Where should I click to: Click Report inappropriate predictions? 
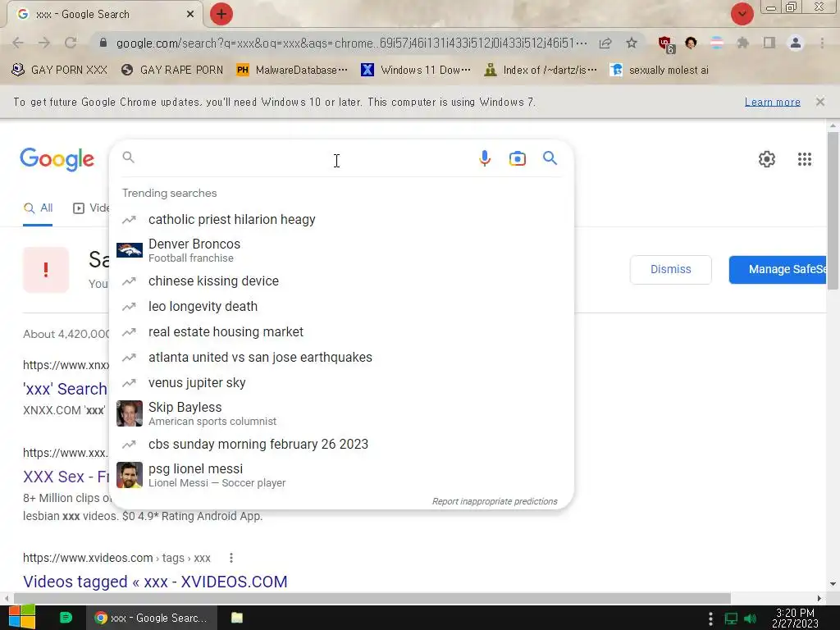pyautogui.click(x=495, y=501)
